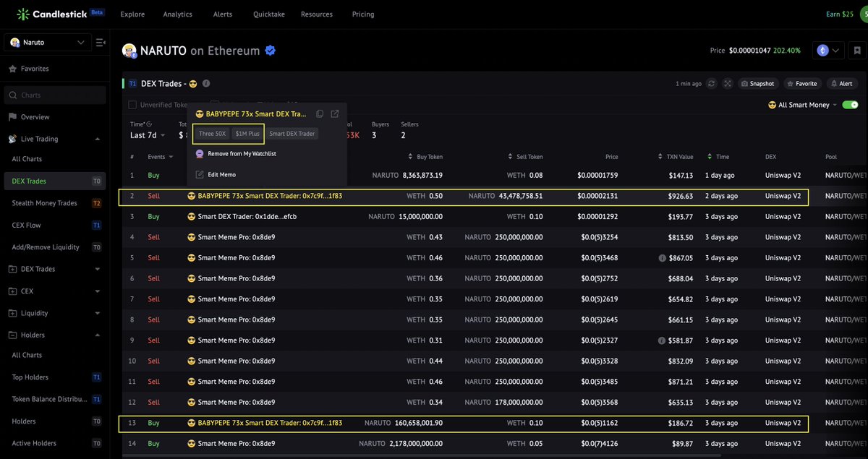Select Remove from My Watchlist
The image size is (868, 459).
click(x=242, y=154)
